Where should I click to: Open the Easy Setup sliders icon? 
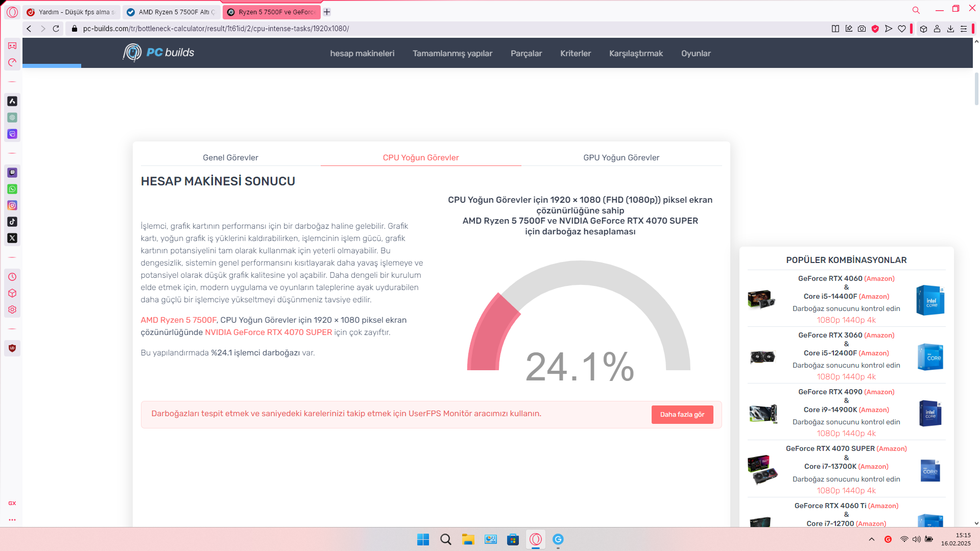click(964, 29)
